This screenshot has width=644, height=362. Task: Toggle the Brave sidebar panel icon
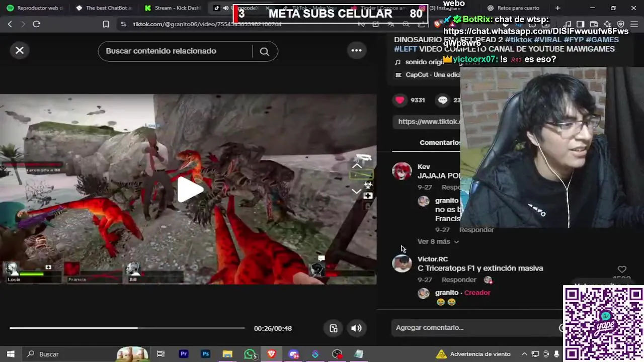(x=580, y=24)
